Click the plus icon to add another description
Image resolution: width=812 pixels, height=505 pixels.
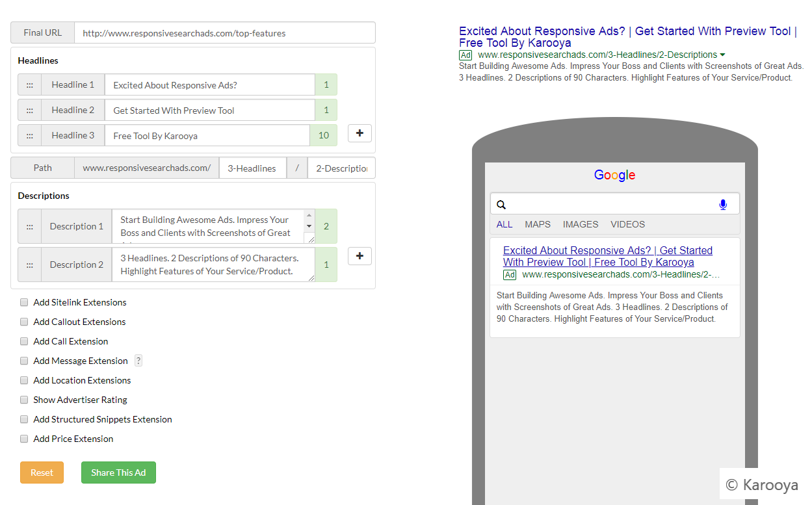[x=360, y=255]
